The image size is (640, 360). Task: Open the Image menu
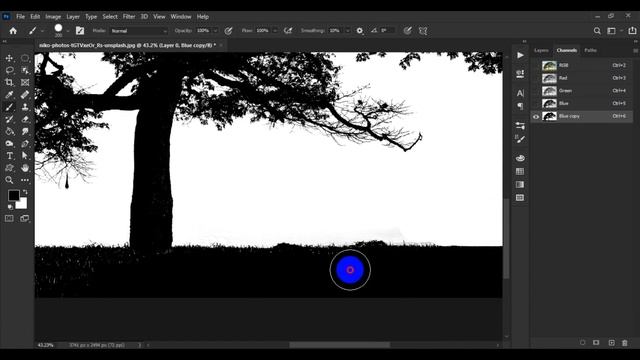pos(53,17)
